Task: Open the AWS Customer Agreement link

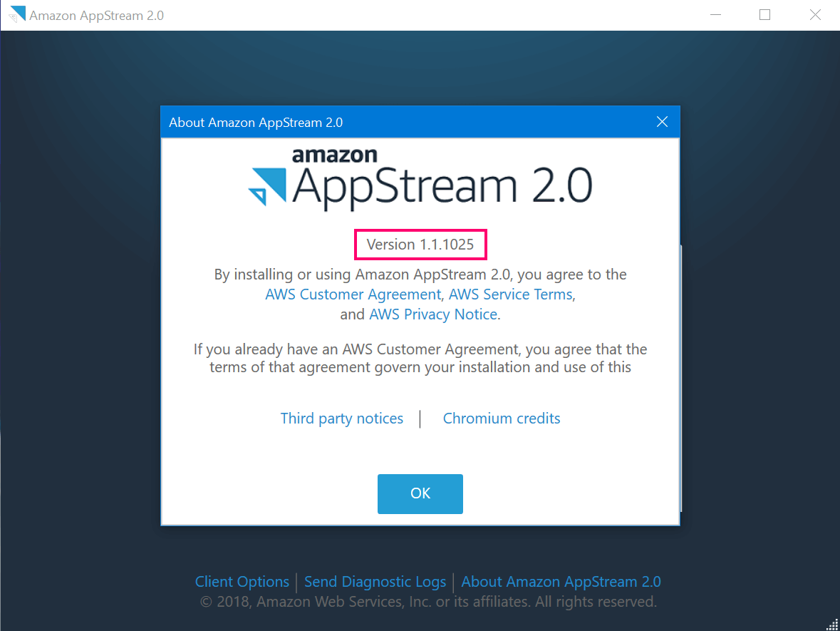Action: click(352, 294)
